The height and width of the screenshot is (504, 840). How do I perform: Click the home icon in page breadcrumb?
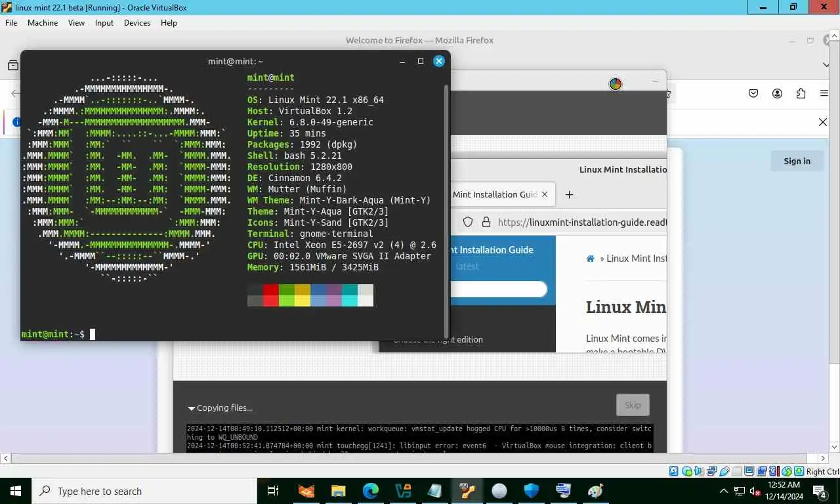click(x=591, y=259)
